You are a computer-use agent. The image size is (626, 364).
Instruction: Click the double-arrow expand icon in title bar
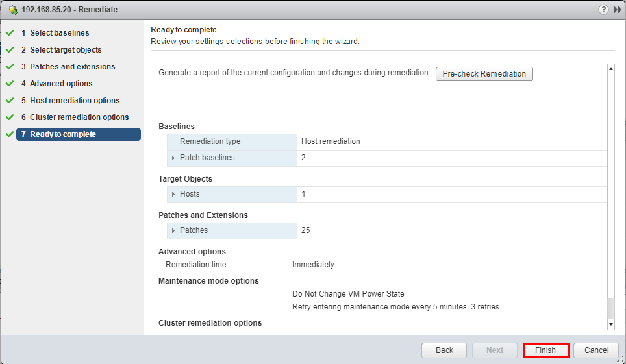pyautogui.click(x=617, y=10)
